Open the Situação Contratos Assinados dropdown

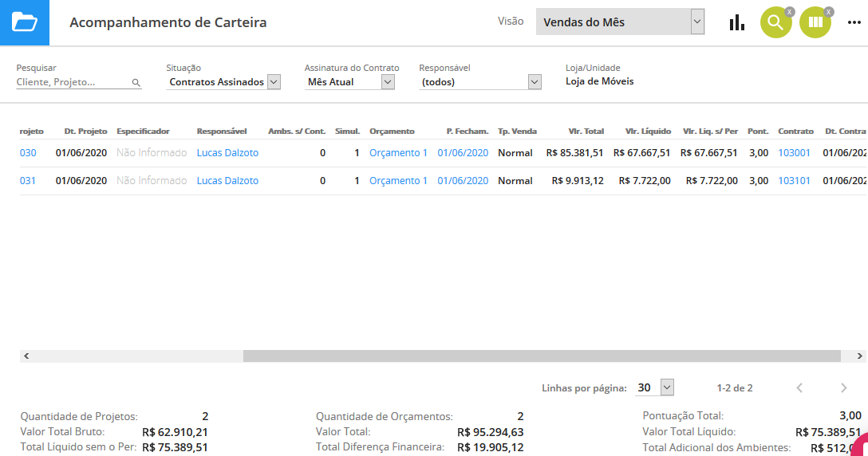(273, 81)
